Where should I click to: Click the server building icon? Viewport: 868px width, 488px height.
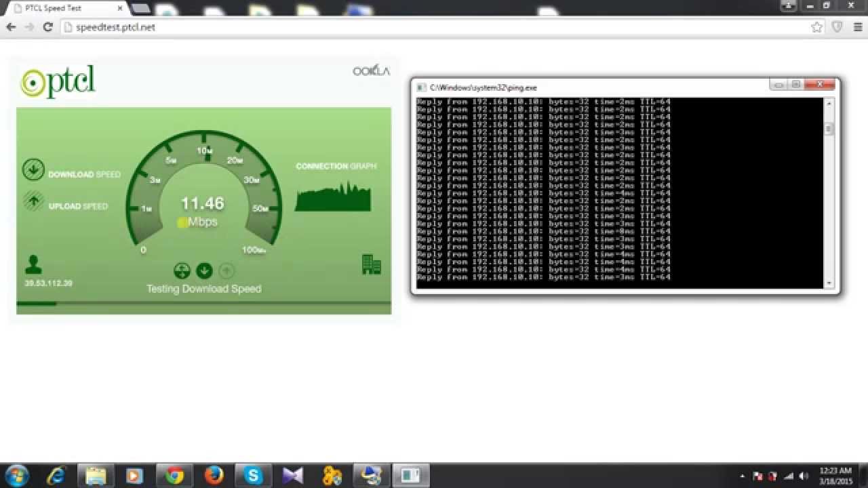tap(372, 264)
